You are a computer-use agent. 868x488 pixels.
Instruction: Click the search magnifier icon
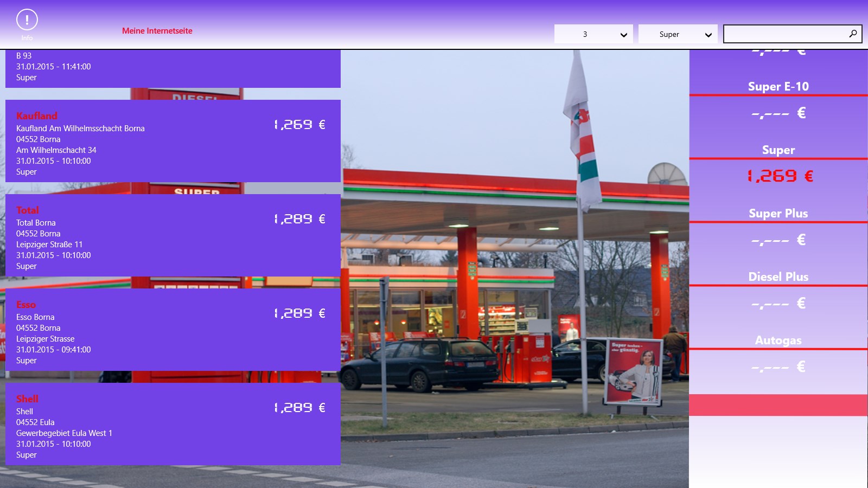pyautogui.click(x=853, y=34)
